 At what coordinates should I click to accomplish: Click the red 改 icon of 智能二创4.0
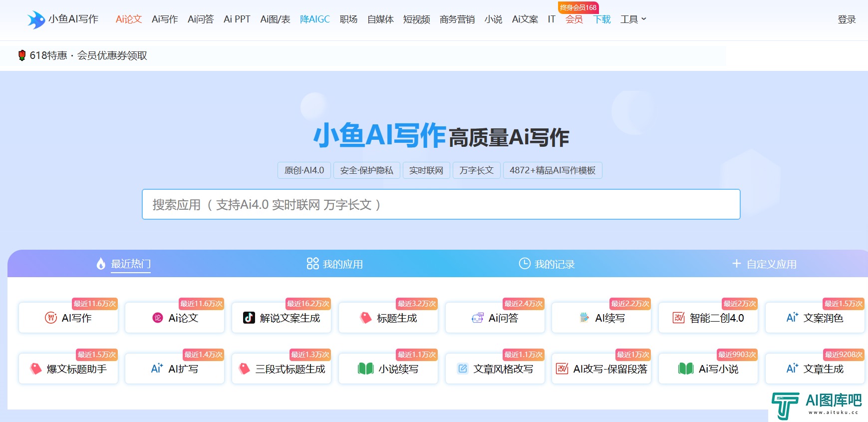pyautogui.click(x=679, y=318)
